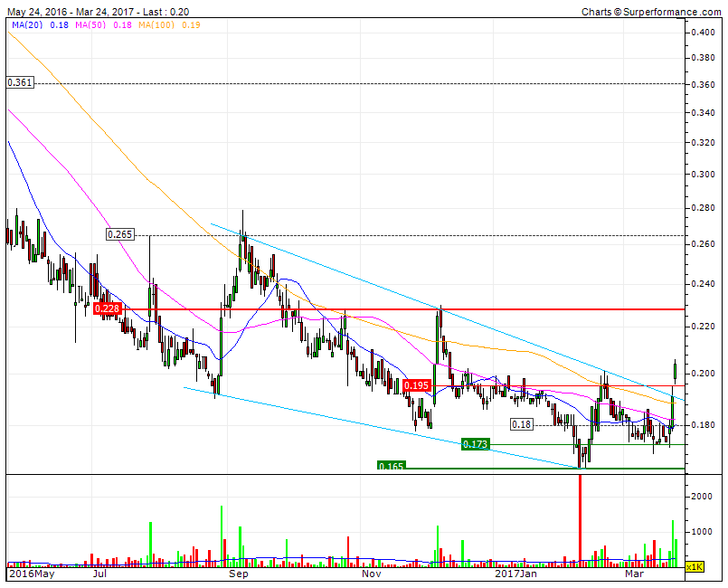Click the 0.400 tick on the price axis
Image resolution: width=728 pixels, height=588 pixels.
(703, 32)
